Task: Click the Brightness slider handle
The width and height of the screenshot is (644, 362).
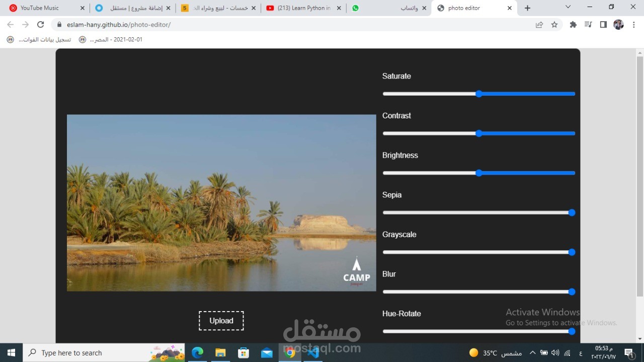Action: click(478, 173)
